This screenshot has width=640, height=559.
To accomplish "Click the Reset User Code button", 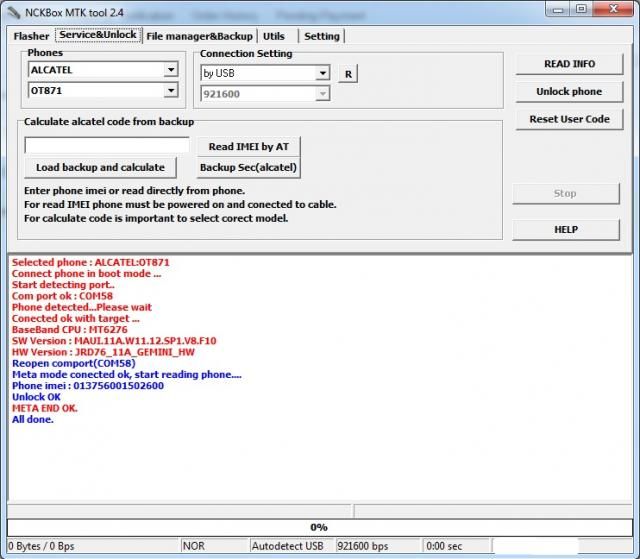I will 569,119.
